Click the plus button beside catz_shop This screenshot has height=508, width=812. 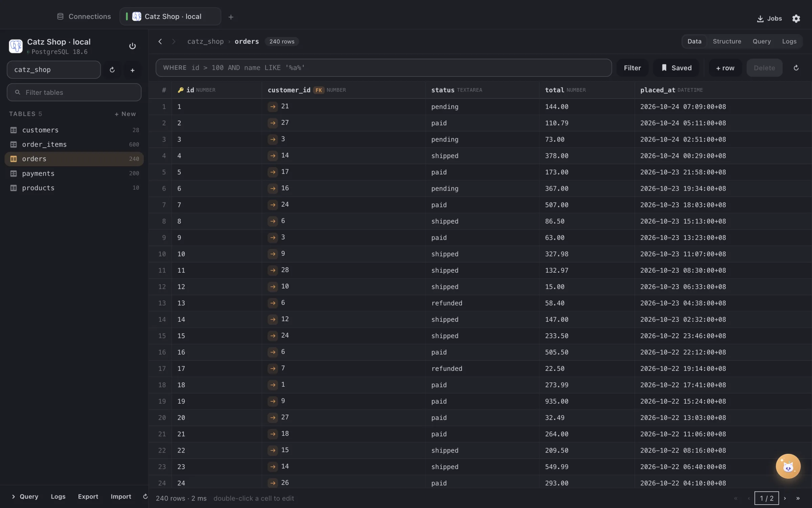[x=132, y=70]
